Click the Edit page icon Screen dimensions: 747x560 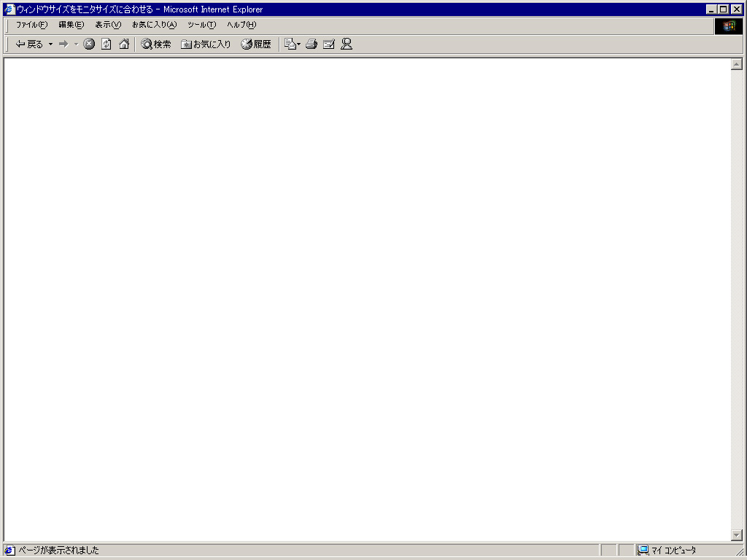point(329,44)
